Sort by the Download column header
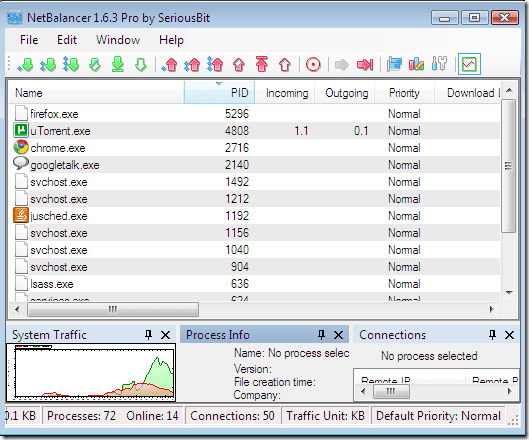 tap(467, 93)
